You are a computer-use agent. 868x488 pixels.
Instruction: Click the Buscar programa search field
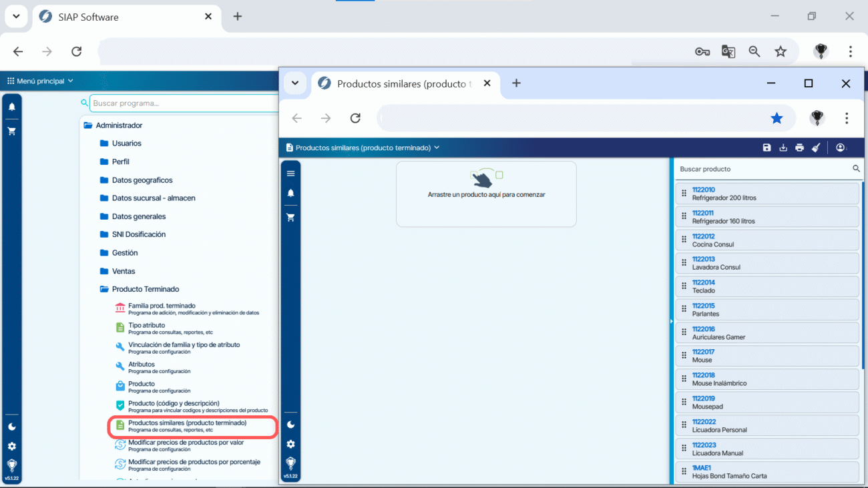click(184, 103)
